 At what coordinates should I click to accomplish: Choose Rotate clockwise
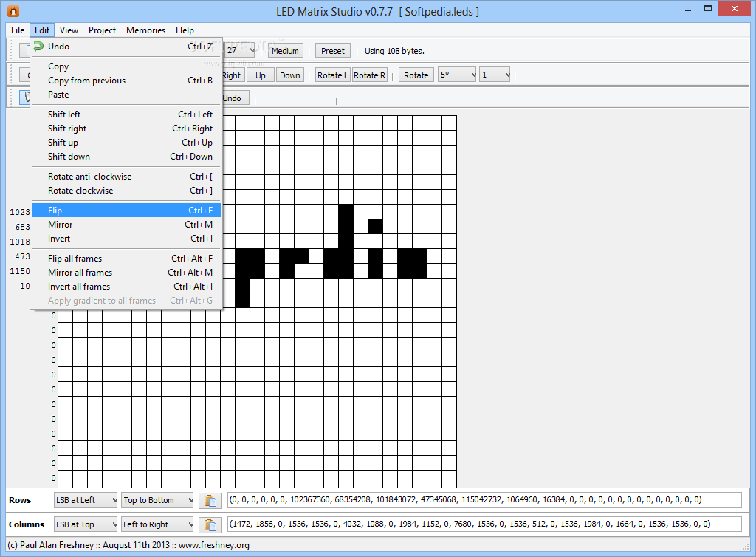(x=126, y=191)
